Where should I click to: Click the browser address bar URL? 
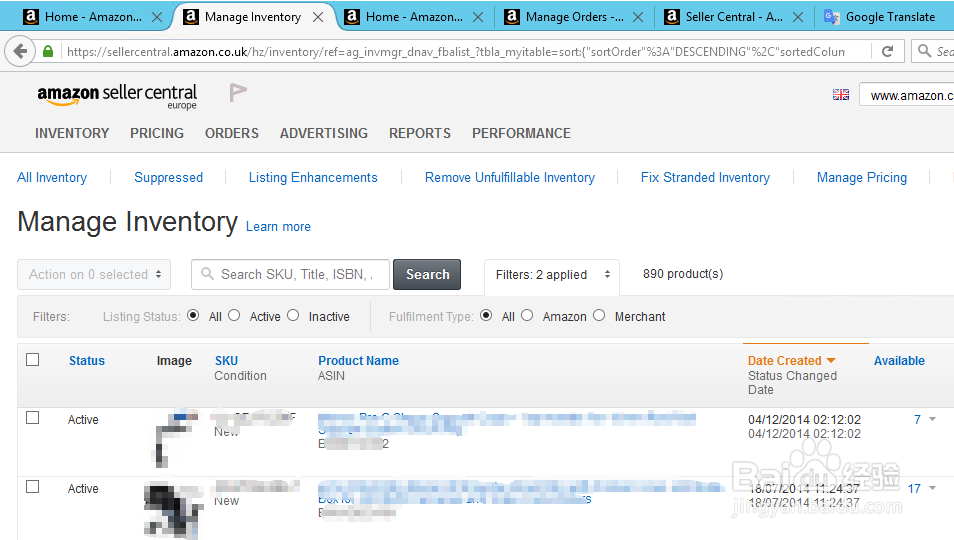455,52
